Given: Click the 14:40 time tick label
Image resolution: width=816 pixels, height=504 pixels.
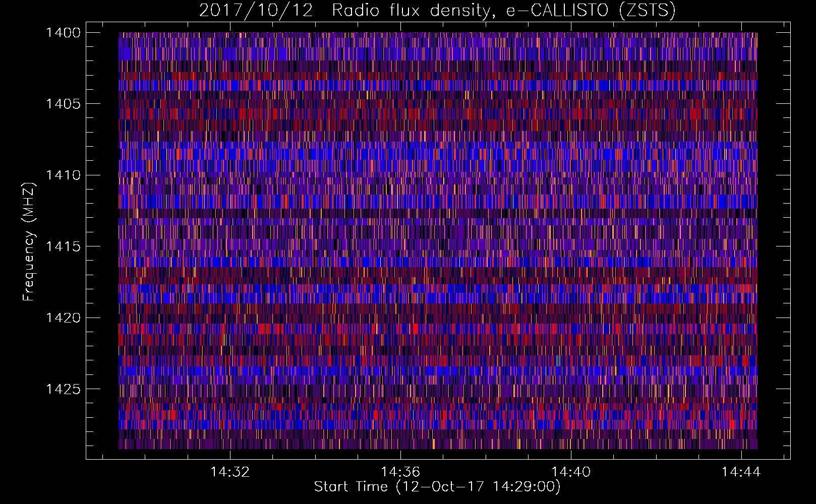Looking at the screenshot, I should [x=571, y=472].
